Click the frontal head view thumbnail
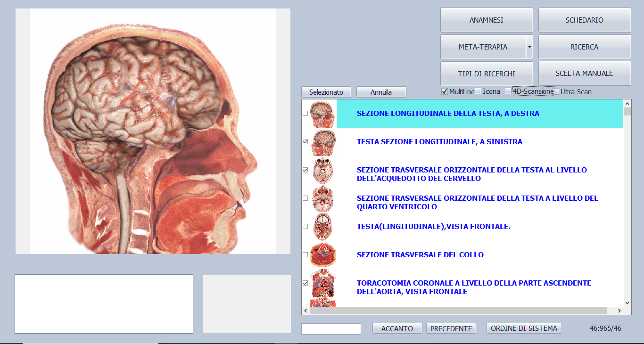 pos(323,227)
